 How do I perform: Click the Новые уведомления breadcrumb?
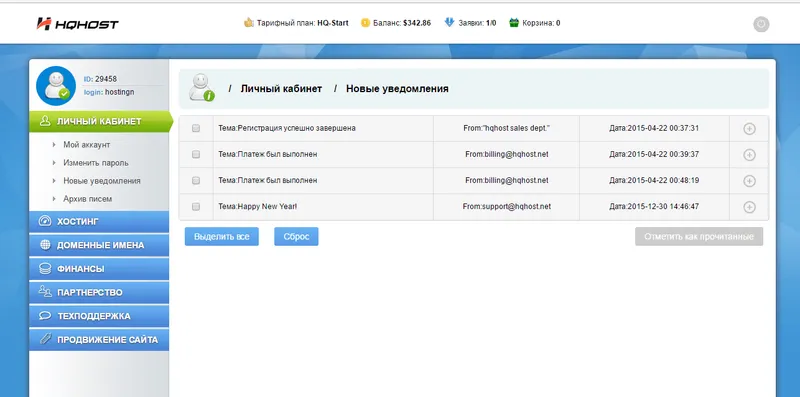pyautogui.click(x=397, y=89)
